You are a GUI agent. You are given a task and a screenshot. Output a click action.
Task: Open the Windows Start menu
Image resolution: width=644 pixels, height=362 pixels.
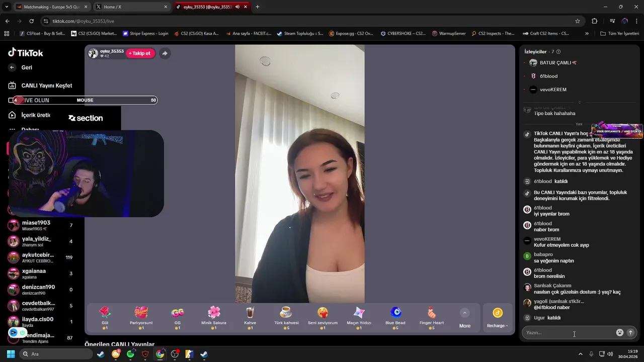coord(11,354)
